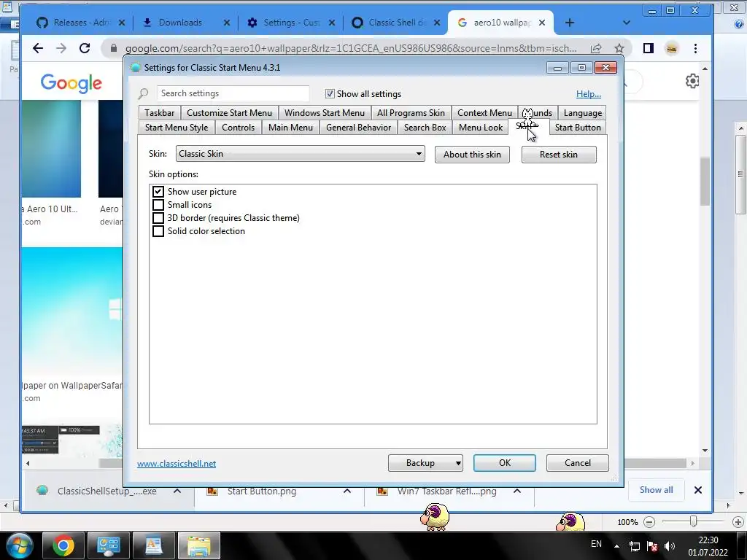The height and width of the screenshot is (560, 747).
Task: Bookmark this page with the star icon
Action: click(619, 48)
